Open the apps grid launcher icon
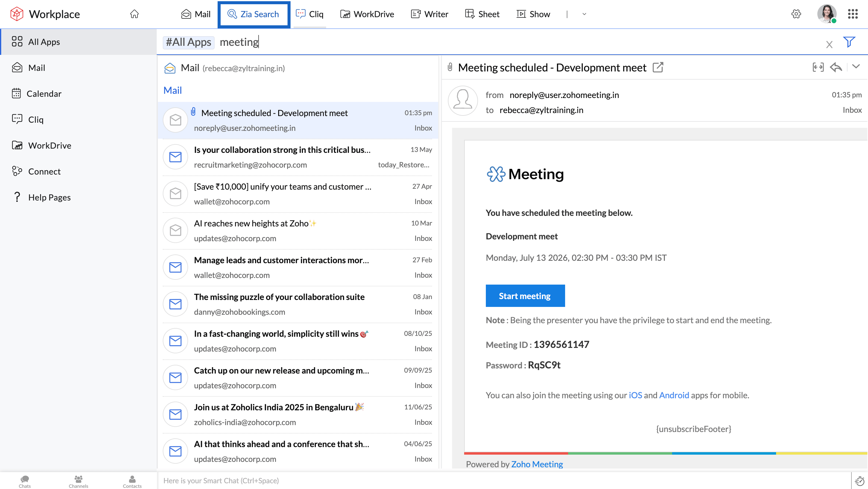 click(x=853, y=14)
